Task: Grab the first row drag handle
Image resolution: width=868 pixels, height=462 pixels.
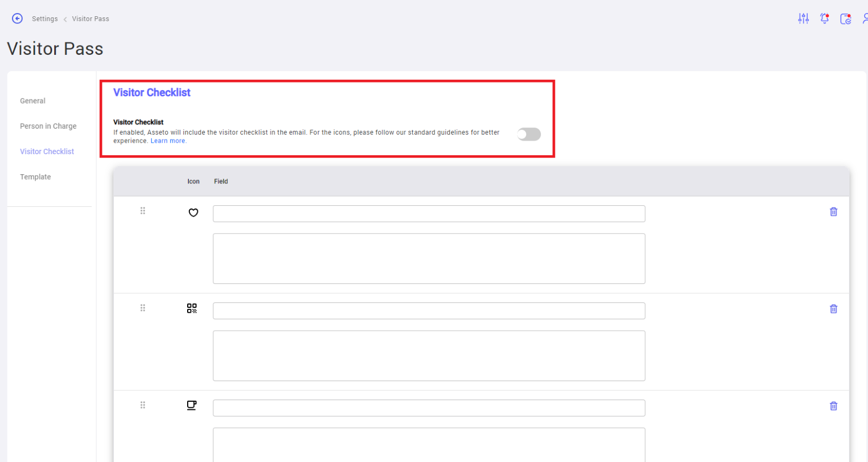Action: (143, 211)
